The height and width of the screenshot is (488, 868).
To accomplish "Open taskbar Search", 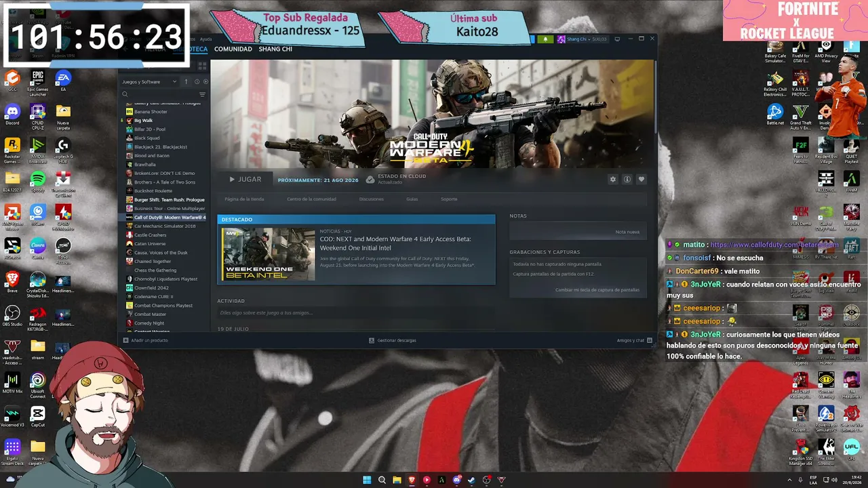I will tap(382, 480).
